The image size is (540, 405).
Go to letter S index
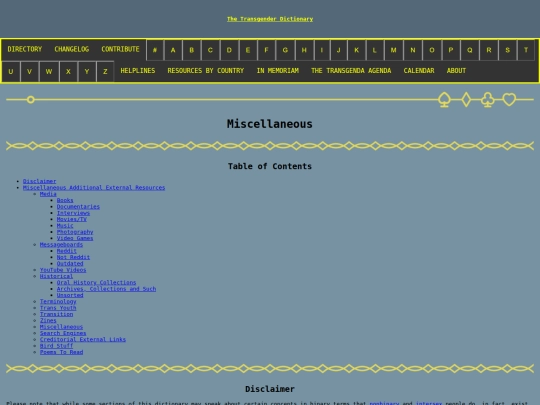(x=508, y=50)
